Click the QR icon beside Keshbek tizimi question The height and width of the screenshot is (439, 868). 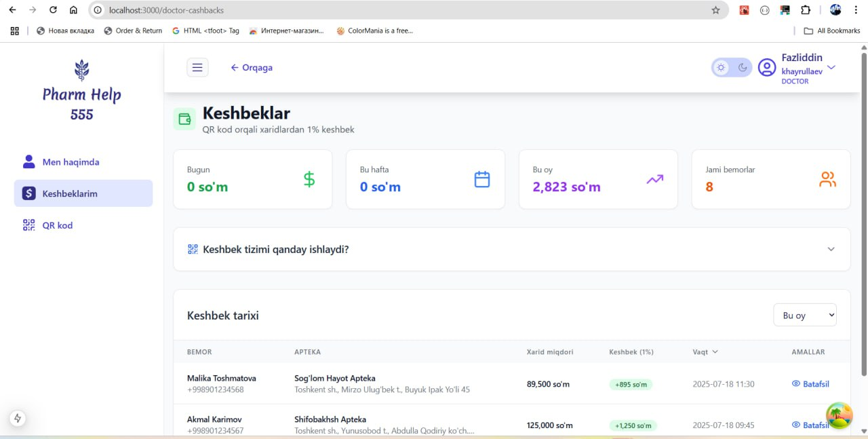coord(193,249)
